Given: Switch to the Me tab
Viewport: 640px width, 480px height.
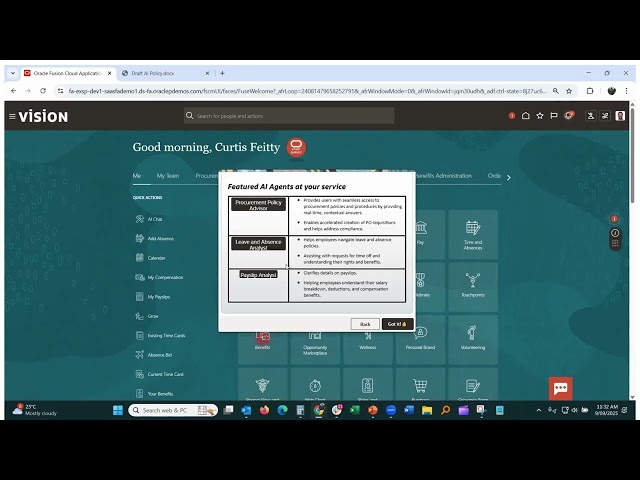Looking at the screenshot, I should point(137,176).
